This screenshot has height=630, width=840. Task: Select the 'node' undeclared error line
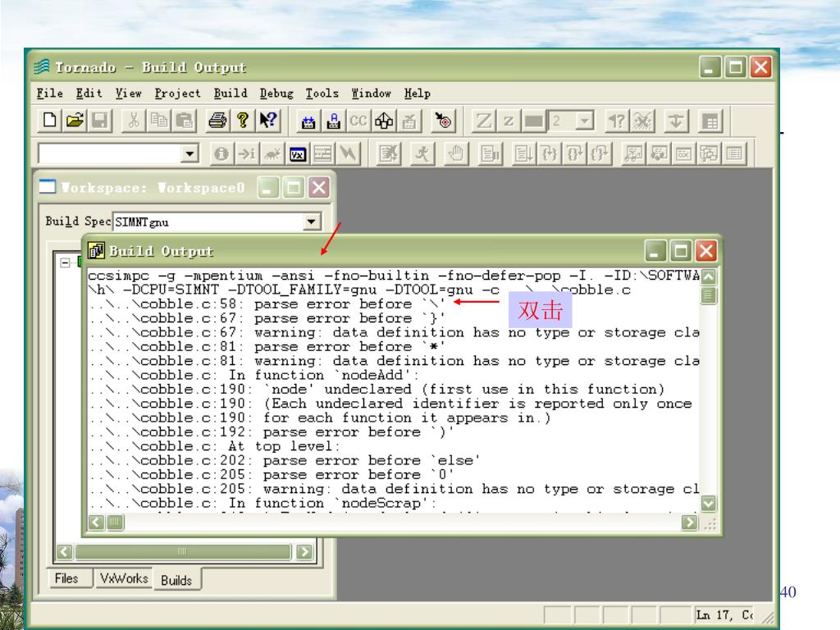click(377, 390)
